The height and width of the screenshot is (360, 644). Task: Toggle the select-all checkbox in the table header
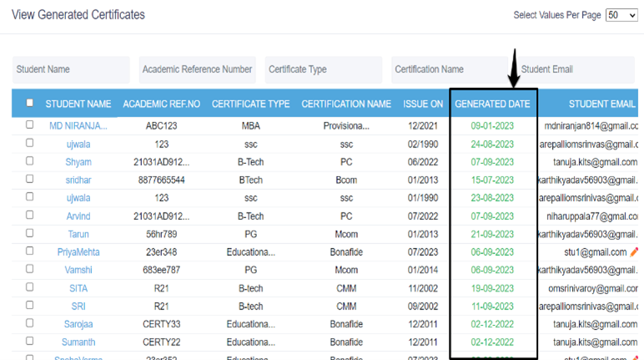pos(29,104)
